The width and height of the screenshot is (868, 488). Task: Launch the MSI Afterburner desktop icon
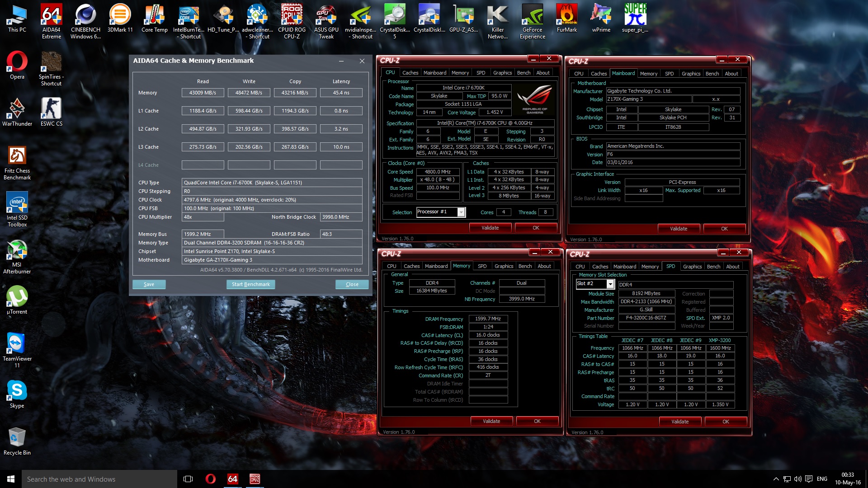(x=17, y=256)
